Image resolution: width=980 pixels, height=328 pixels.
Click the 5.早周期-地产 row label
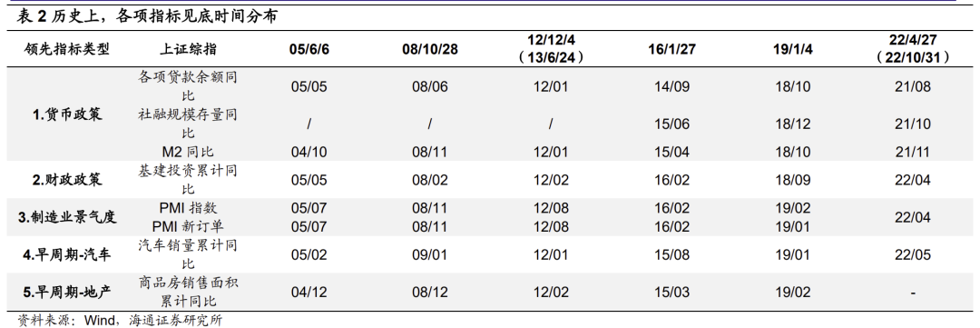coord(67,292)
